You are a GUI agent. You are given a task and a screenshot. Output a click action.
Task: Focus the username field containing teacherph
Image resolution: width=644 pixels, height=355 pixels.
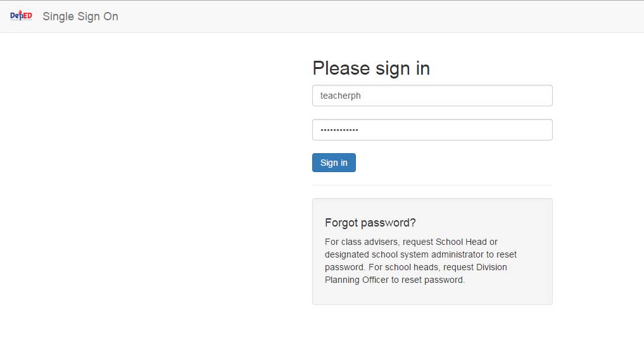pyautogui.click(x=432, y=96)
